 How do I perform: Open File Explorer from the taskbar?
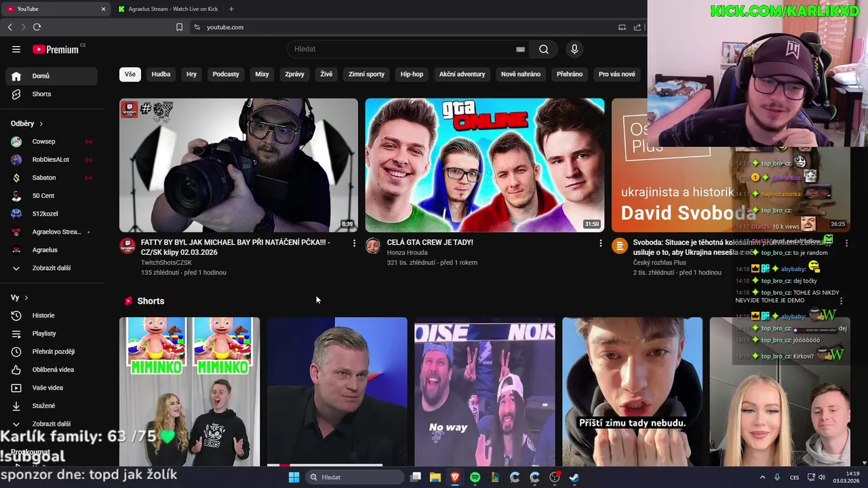(x=435, y=477)
